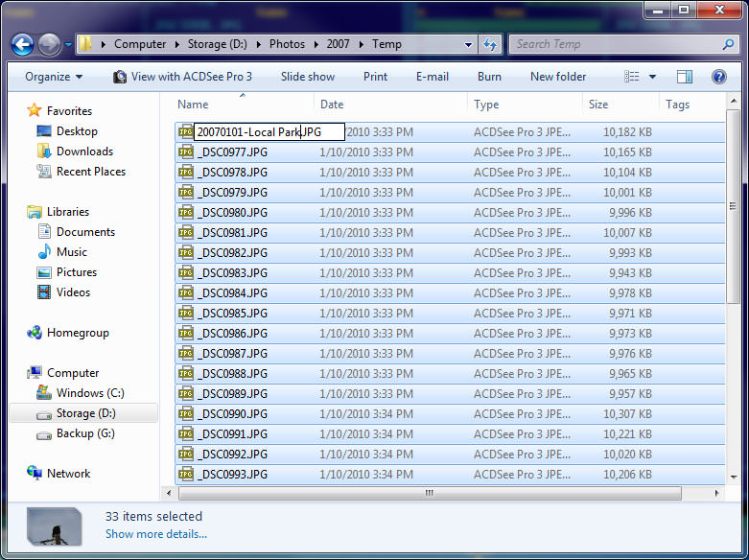Open Windows (C:) drive
Screen dimensions: 749x560
[90, 393]
